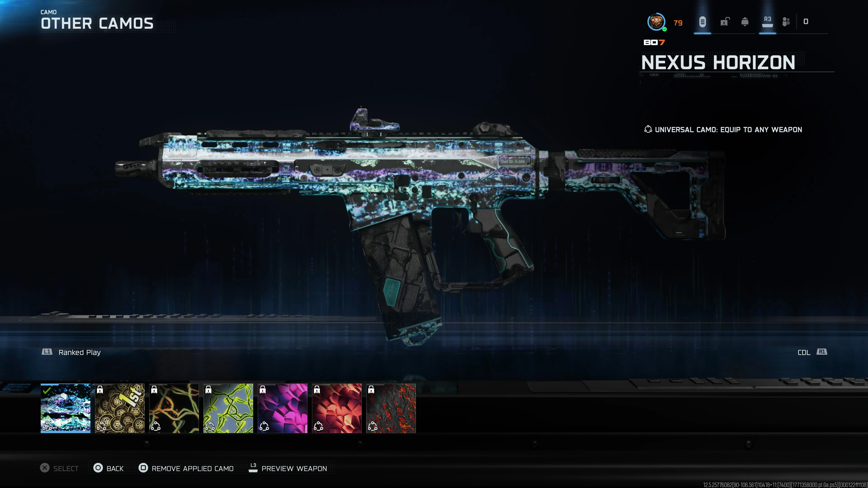Viewport: 868px width, 488px height.
Task: Click the R1 bumper glyph
Action: point(822,352)
